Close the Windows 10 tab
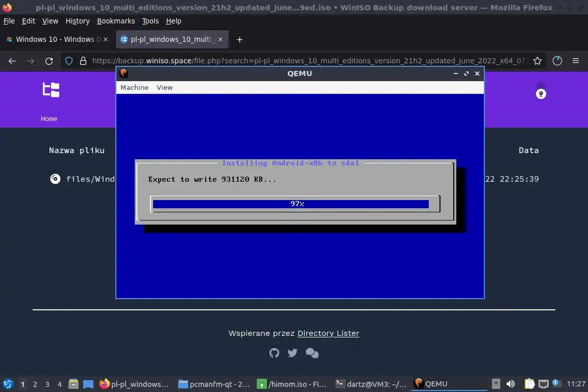This screenshot has height=392, width=588. [106, 39]
